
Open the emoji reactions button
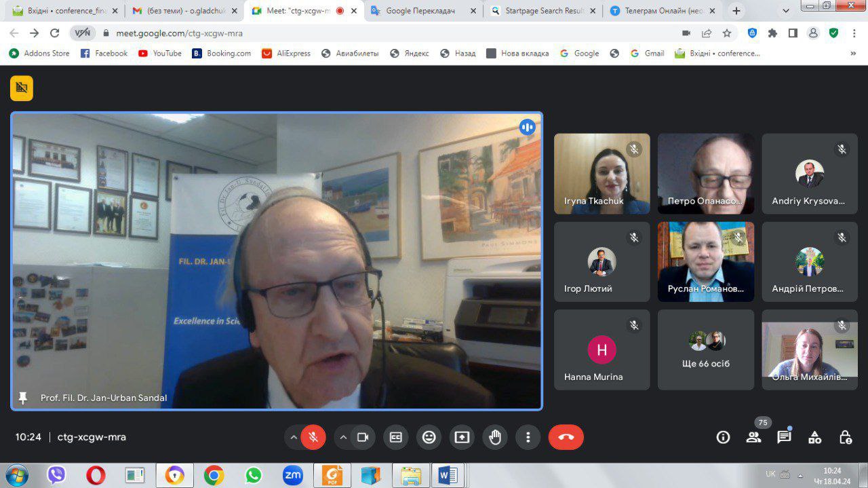click(x=429, y=437)
